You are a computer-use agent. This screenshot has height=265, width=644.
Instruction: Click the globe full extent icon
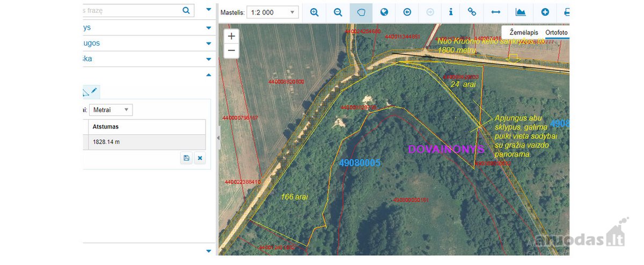point(384,12)
